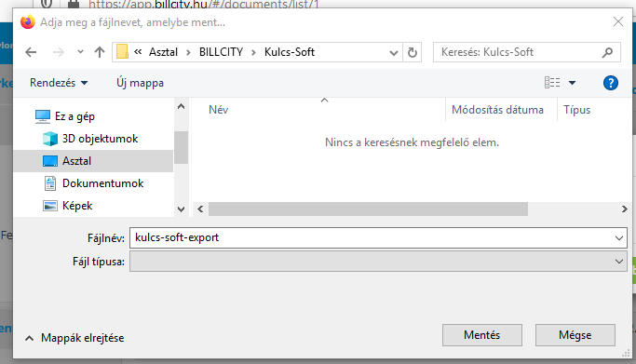Click the forward navigation arrow

point(59,52)
